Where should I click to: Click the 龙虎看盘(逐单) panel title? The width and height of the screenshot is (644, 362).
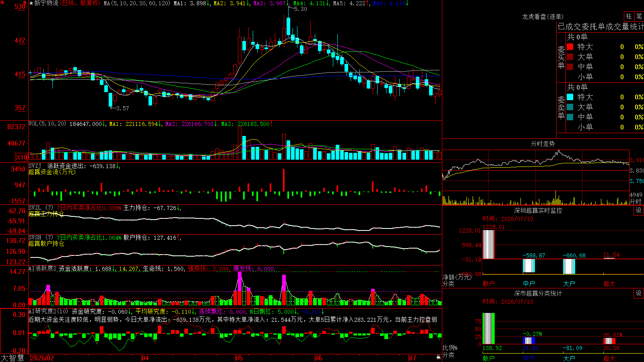(543, 16)
